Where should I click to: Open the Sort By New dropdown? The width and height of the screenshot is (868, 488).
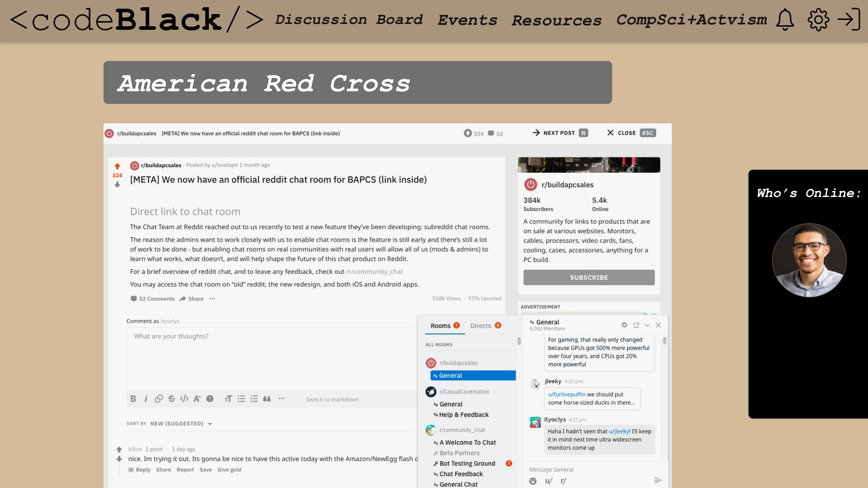tap(181, 423)
